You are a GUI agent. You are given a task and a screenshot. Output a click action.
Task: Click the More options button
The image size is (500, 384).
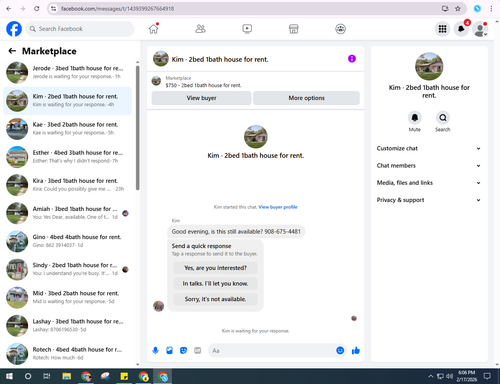[x=306, y=98]
